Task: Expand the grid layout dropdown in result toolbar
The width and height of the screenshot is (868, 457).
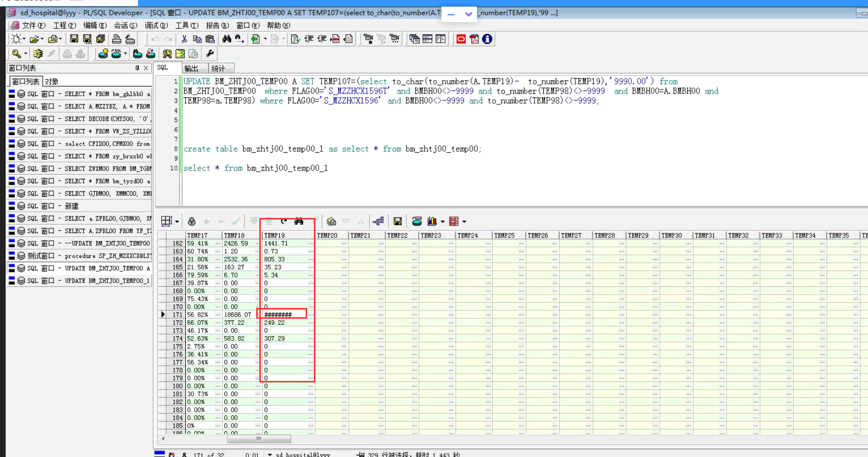Action: [177, 222]
